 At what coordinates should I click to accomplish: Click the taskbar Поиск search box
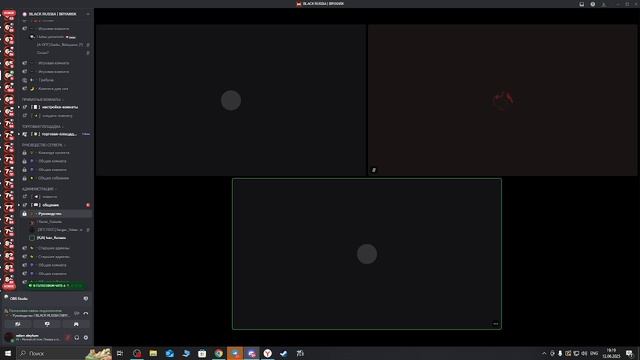click(64, 353)
